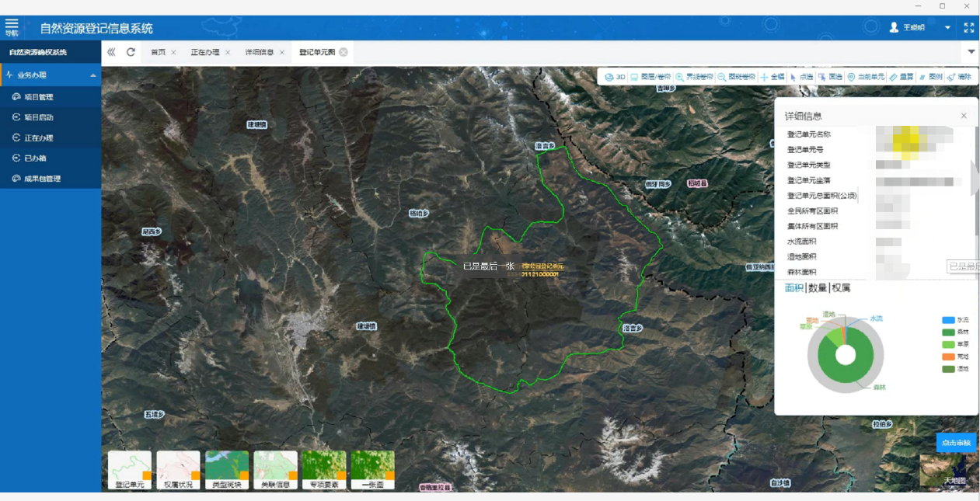This screenshot has width=980, height=501.
Task: Open the user account dropdown arrow
Action: click(x=947, y=27)
